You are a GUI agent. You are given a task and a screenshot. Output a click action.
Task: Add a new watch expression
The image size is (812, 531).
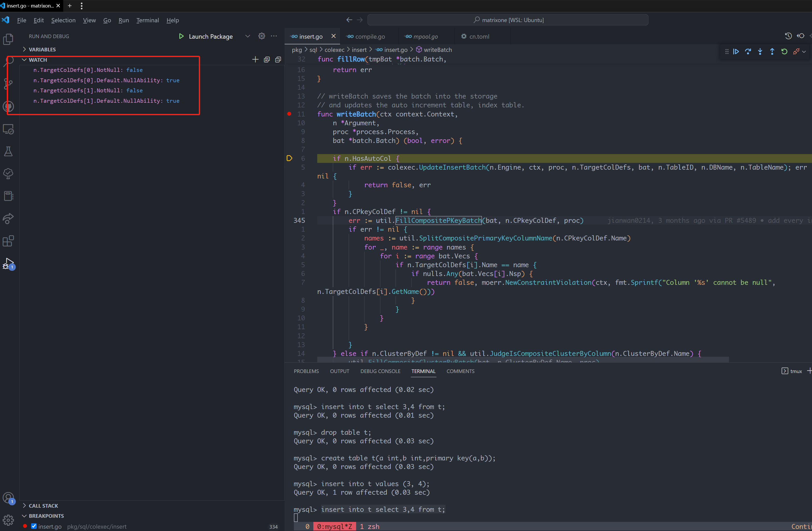[x=255, y=60]
